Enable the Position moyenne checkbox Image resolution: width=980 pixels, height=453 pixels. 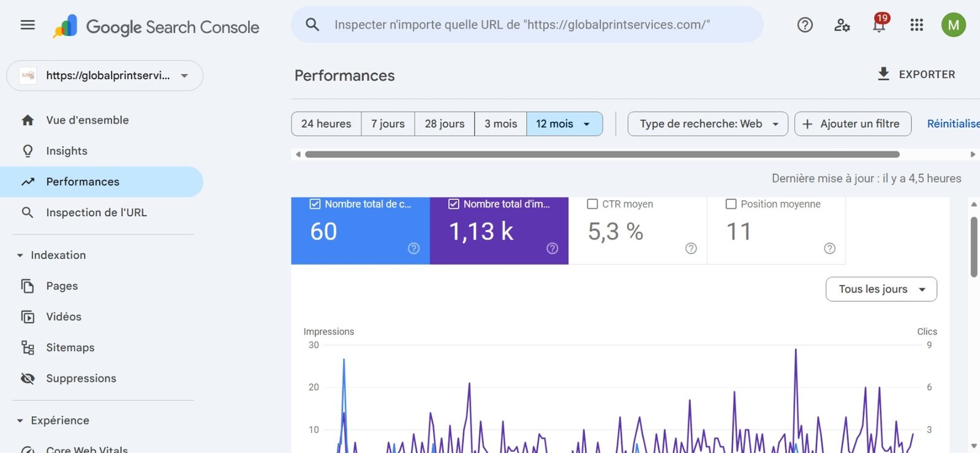tap(731, 204)
